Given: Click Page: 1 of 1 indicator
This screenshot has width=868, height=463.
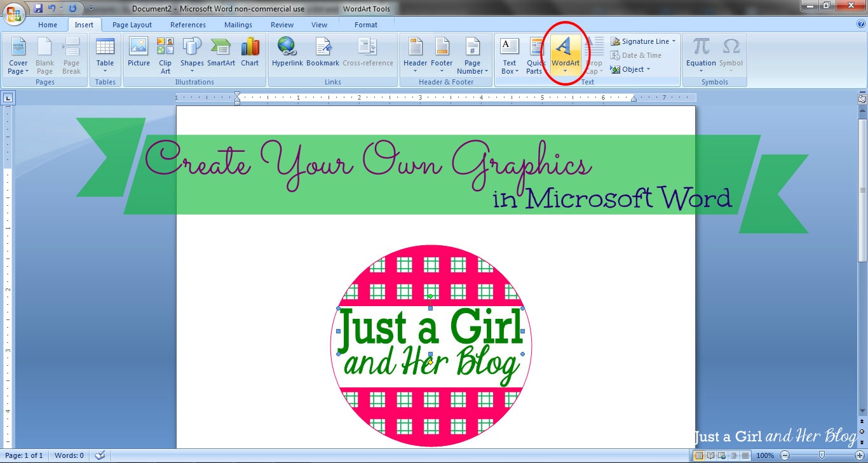Looking at the screenshot, I should click(24, 455).
